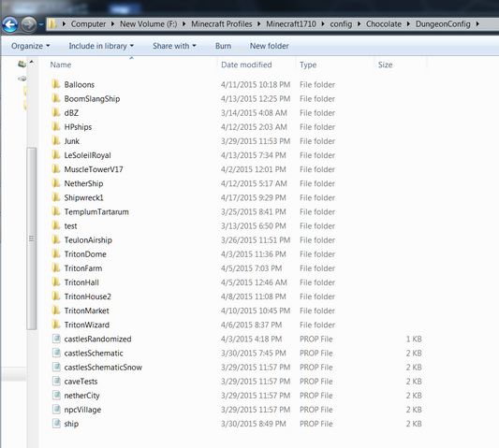Click the DungeonConfig breadcrumb

point(443,24)
